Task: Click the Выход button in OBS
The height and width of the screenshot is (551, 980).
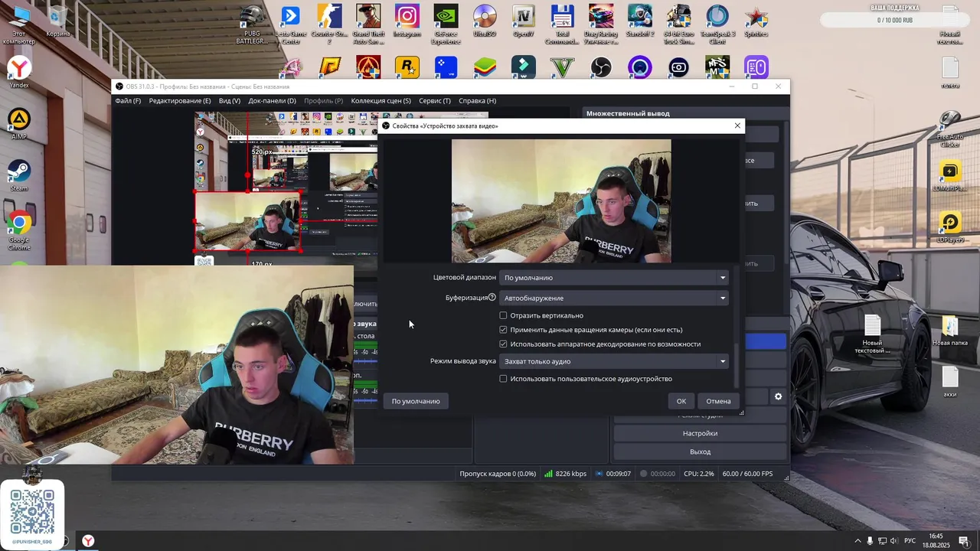Action: point(700,452)
